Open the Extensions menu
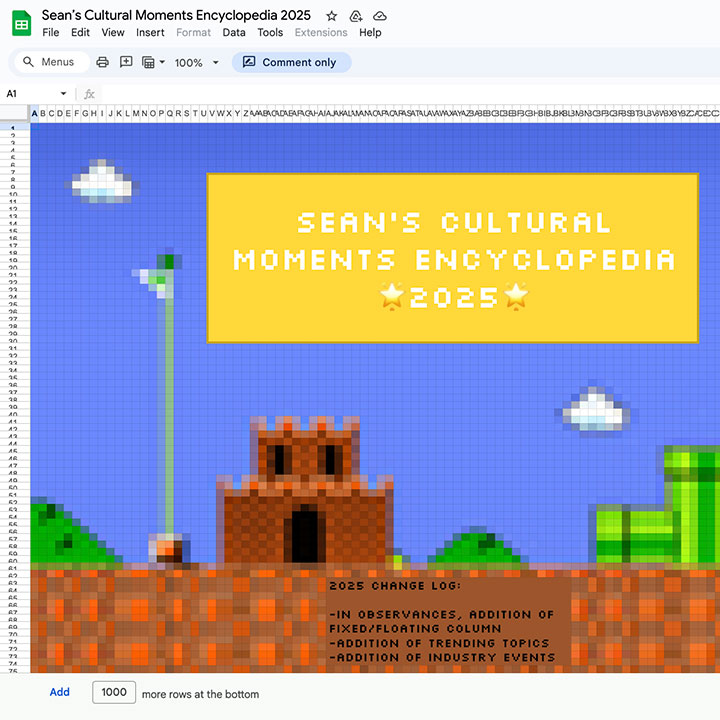The width and height of the screenshot is (720, 720). (321, 33)
